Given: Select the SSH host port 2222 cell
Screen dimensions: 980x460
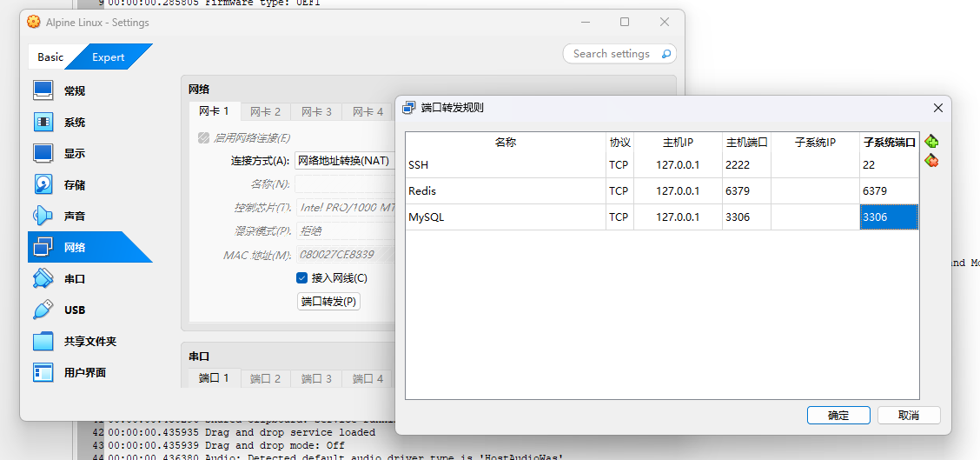Looking at the screenshot, I should click(x=746, y=165).
